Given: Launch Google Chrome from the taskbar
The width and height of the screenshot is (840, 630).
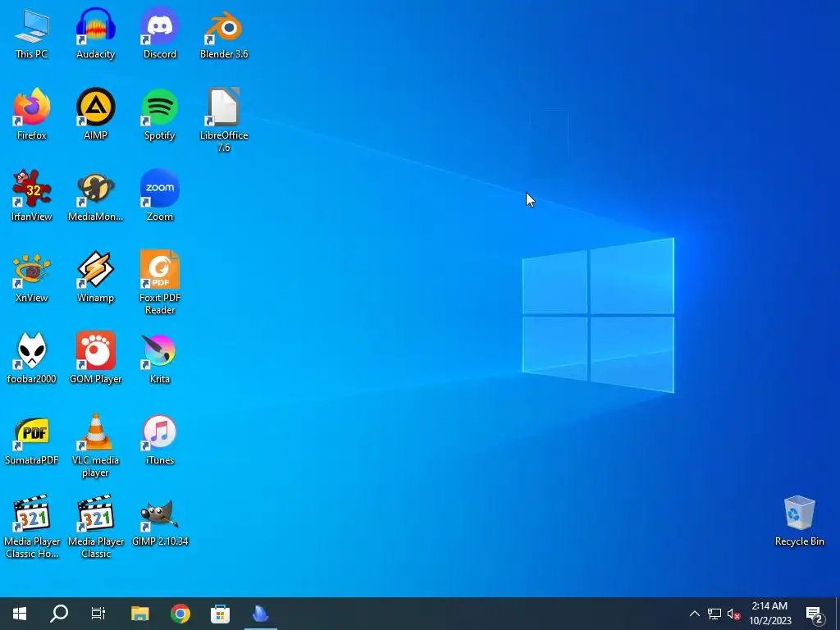Looking at the screenshot, I should 180,614.
